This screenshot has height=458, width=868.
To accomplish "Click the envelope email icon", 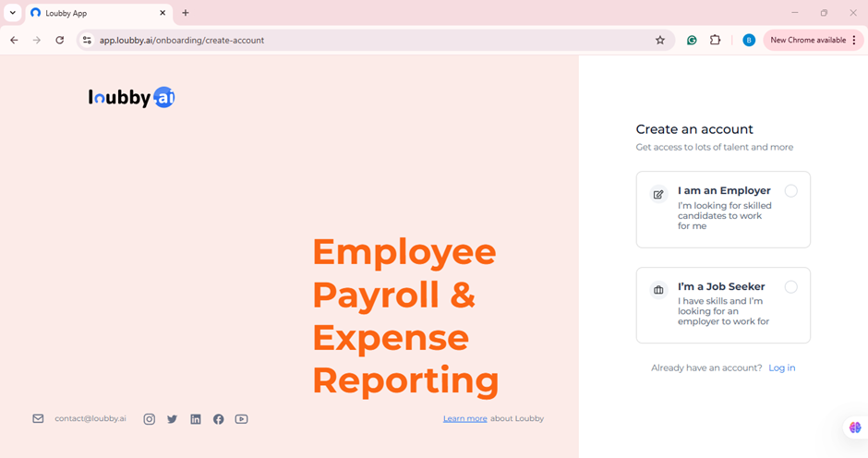I will [x=38, y=418].
